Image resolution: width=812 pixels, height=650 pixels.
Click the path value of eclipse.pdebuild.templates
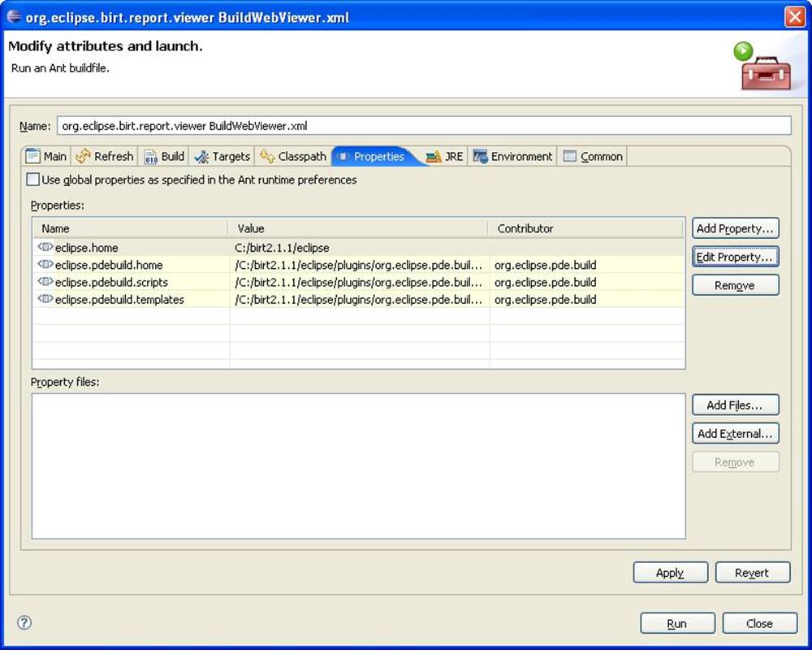click(x=358, y=300)
